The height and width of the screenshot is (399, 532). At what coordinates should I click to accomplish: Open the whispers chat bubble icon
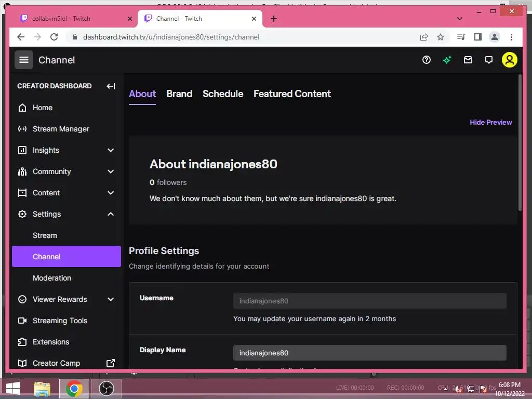[x=488, y=60]
